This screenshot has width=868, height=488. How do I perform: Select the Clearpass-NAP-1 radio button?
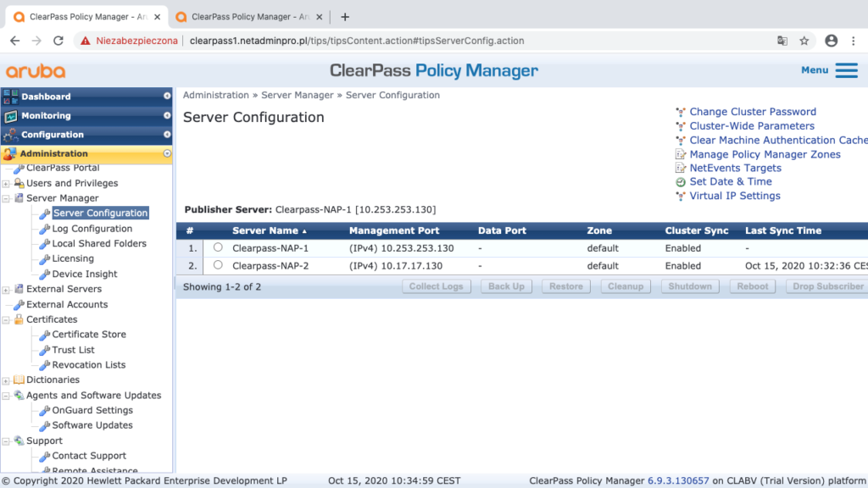point(218,247)
